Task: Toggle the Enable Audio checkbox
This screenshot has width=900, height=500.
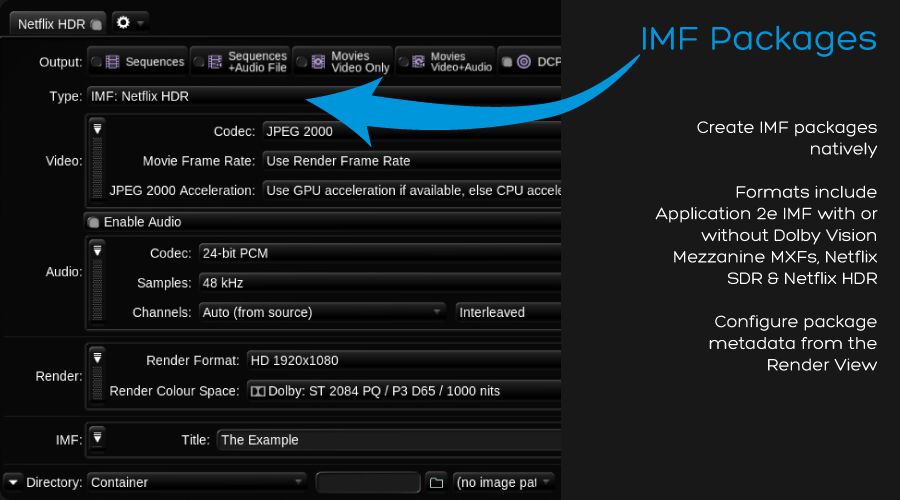Action: (93, 222)
